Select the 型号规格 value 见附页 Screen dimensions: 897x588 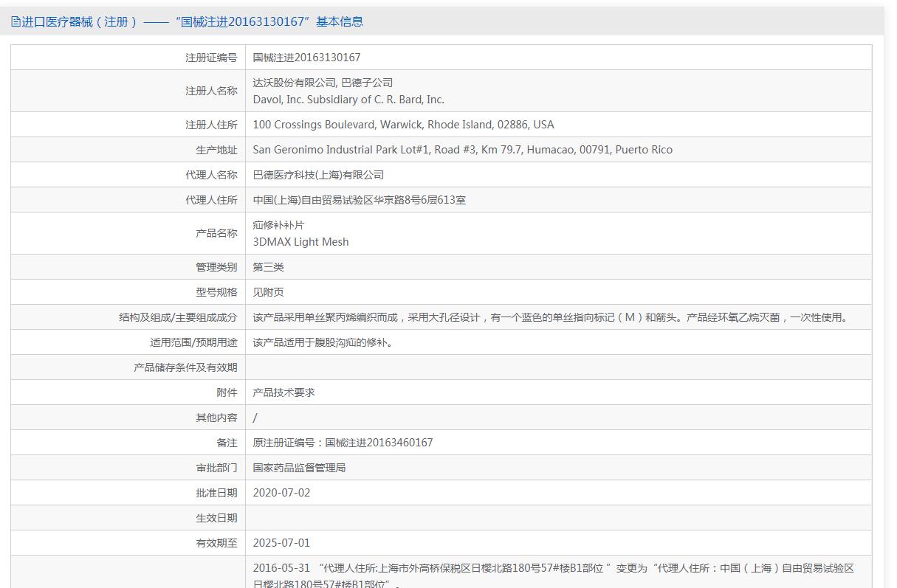(x=268, y=292)
